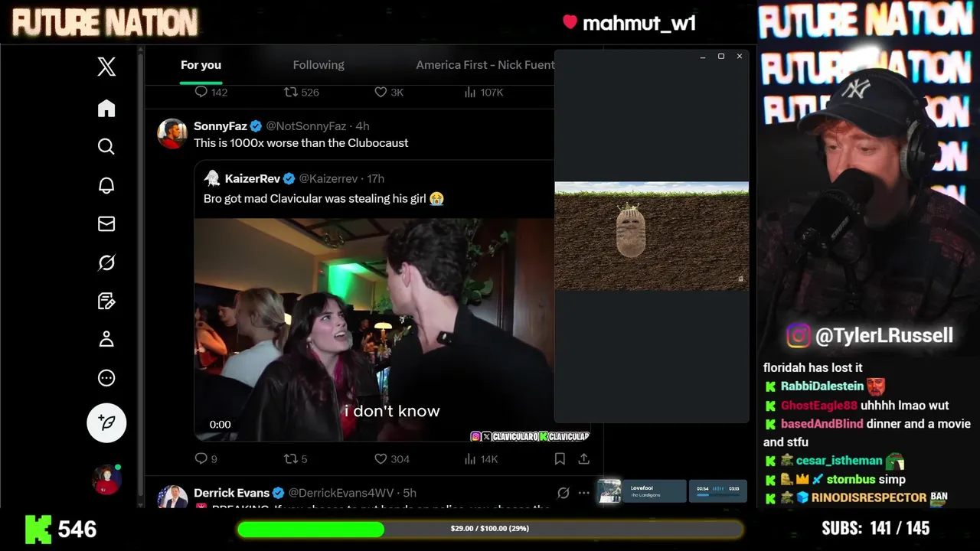
Task: Open the More circle-dots sidebar menu
Action: pos(106,378)
